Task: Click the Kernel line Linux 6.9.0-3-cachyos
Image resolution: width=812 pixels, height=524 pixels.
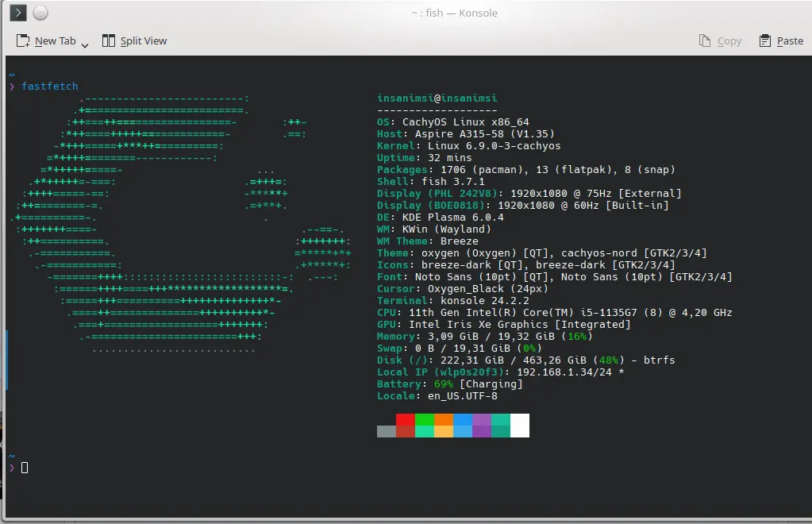Action: (x=468, y=145)
